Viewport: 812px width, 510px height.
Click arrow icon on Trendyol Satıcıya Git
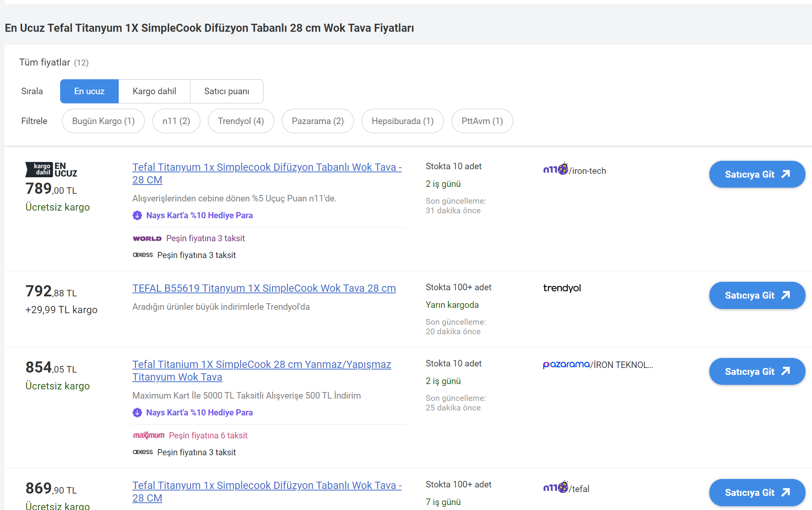pos(786,295)
